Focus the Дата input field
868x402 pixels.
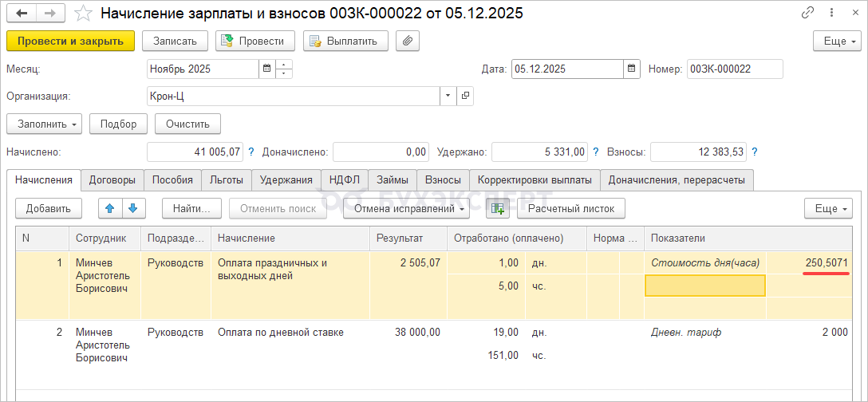pyautogui.click(x=567, y=69)
